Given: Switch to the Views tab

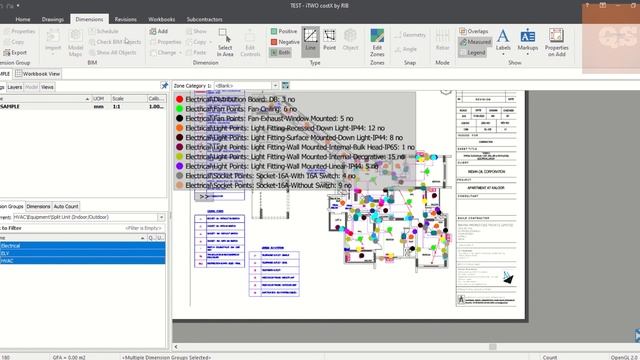Looking at the screenshot, I should (47, 87).
